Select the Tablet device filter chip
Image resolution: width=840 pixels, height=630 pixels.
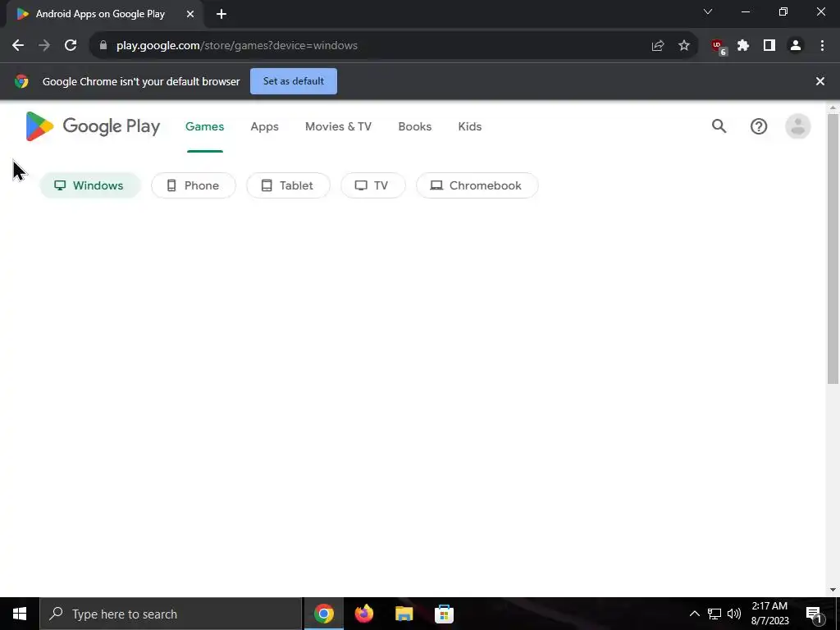(x=288, y=185)
